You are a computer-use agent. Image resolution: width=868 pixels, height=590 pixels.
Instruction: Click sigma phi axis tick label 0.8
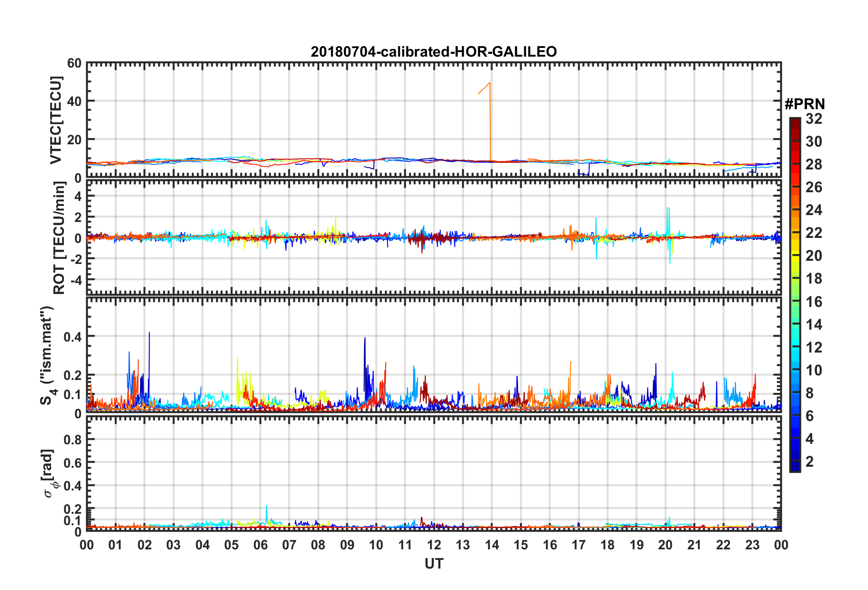coord(73,440)
